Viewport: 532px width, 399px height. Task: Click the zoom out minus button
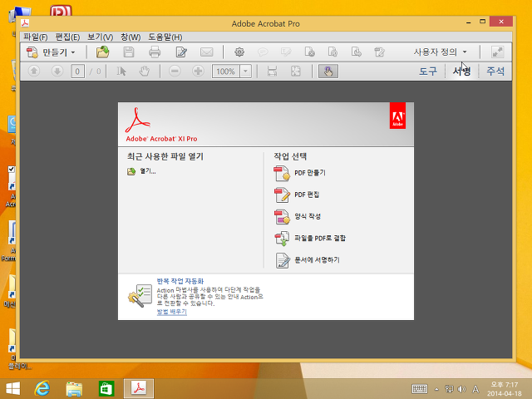175,71
